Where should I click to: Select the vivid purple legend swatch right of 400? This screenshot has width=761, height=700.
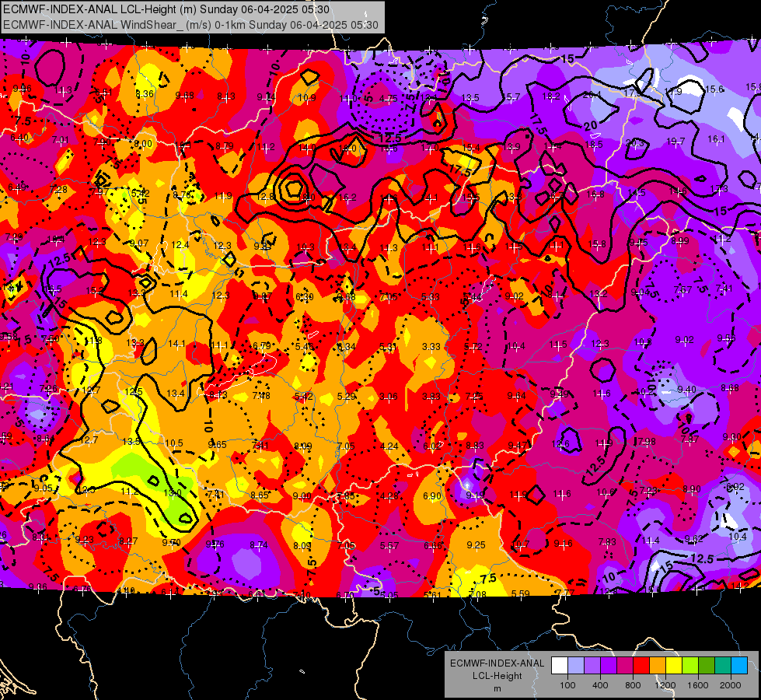pyautogui.click(x=609, y=666)
